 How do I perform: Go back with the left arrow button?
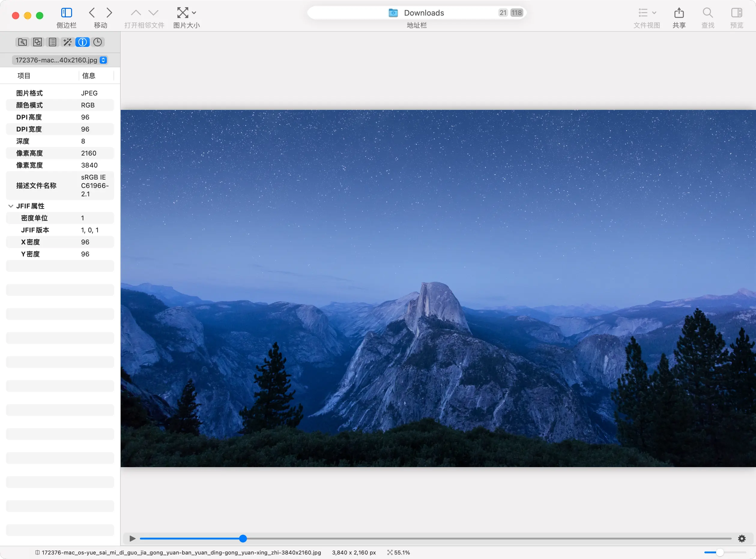pyautogui.click(x=92, y=13)
